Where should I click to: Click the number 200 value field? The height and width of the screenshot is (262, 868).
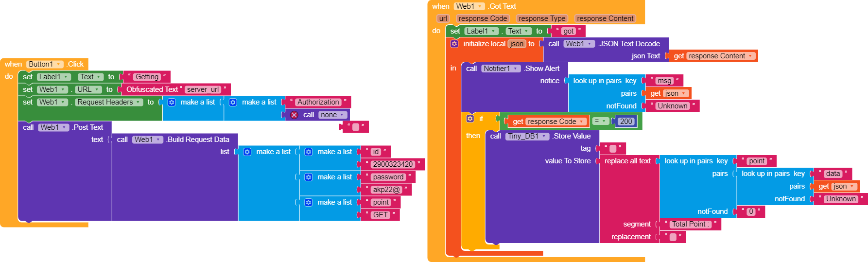pyautogui.click(x=626, y=122)
